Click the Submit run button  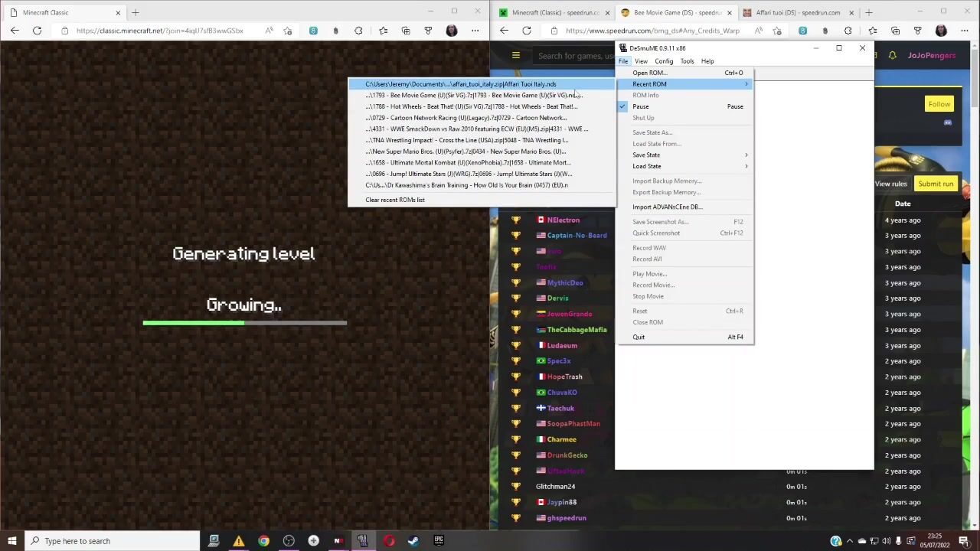coord(936,184)
